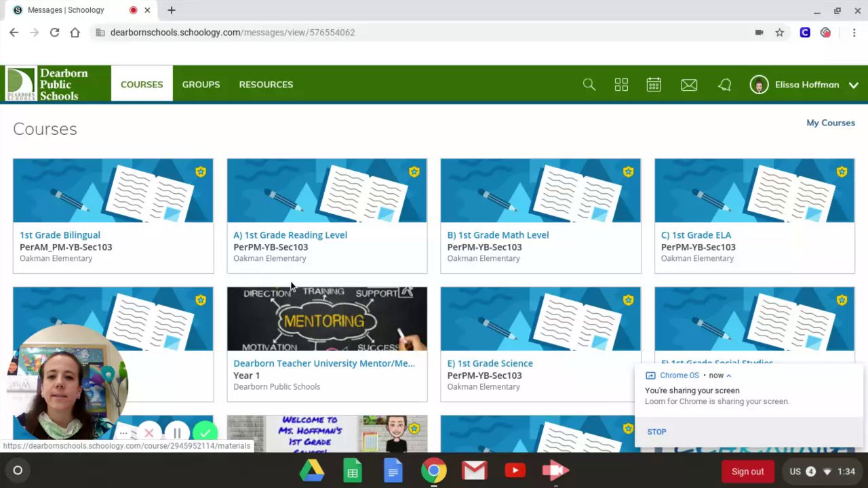The image size is (868, 488).
Task: Click STOP in screen sharing notification
Action: tap(656, 432)
